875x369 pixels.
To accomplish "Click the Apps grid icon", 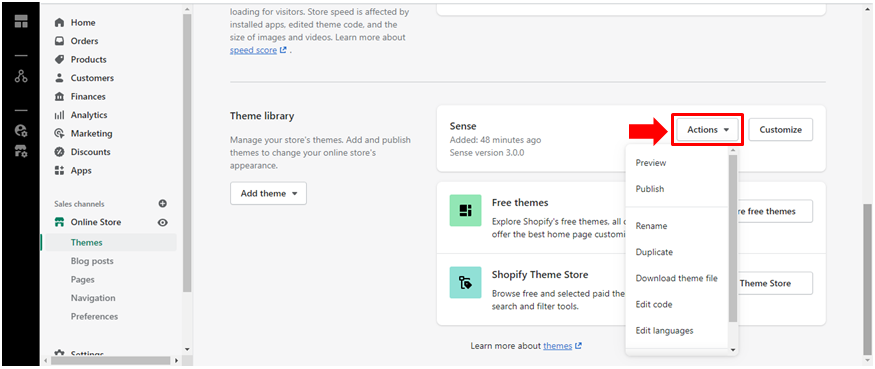I will pyautogui.click(x=59, y=170).
